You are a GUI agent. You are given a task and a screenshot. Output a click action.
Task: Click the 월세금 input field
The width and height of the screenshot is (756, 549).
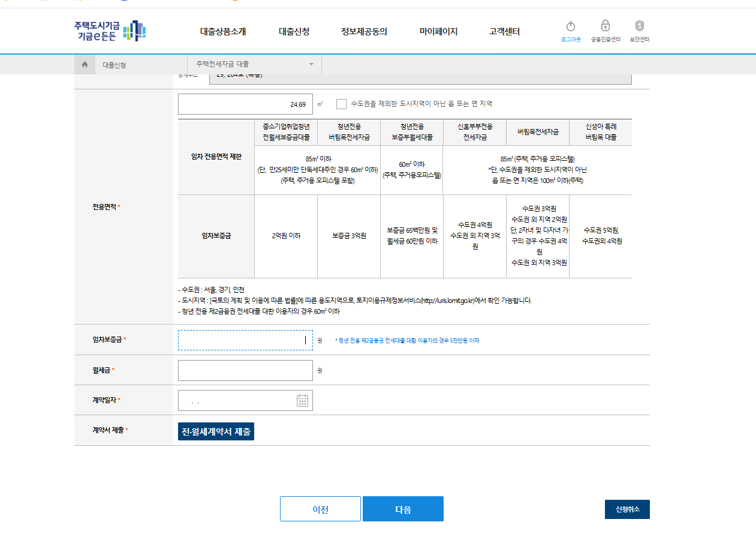pos(245,370)
